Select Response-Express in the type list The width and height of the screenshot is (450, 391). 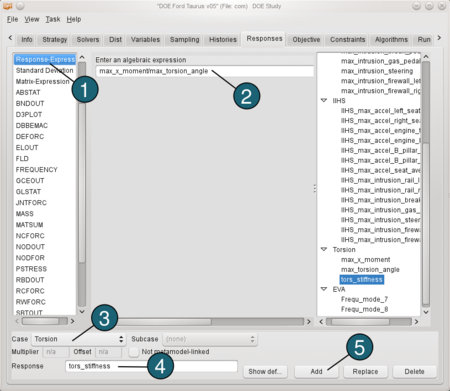[45, 60]
